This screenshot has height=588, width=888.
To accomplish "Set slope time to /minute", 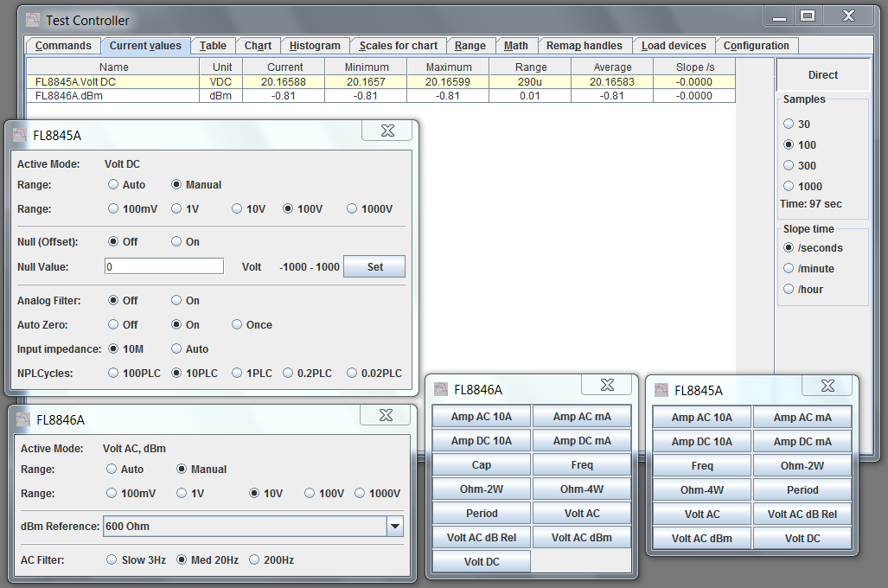I will click(789, 269).
